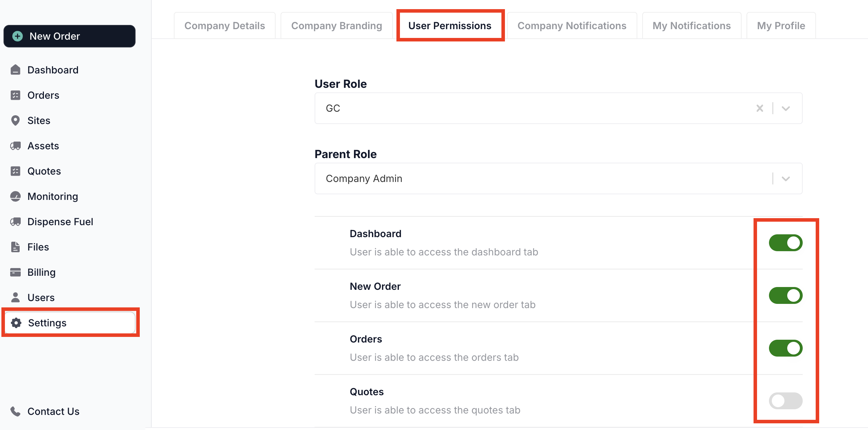Image resolution: width=868 pixels, height=430 pixels.
Task: Switch to the Company Branding tab
Action: [x=336, y=26]
